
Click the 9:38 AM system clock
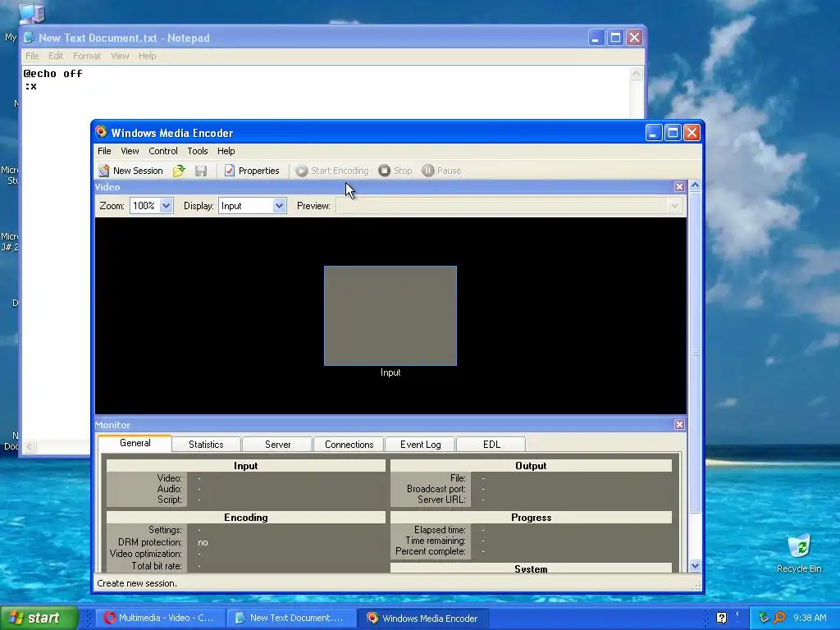click(x=810, y=618)
